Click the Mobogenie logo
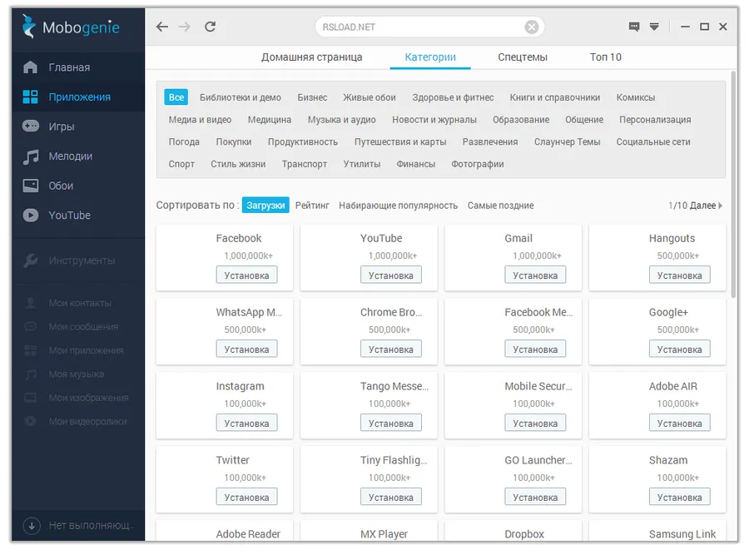Viewport: 749px width, 560px height. pos(71,27)
